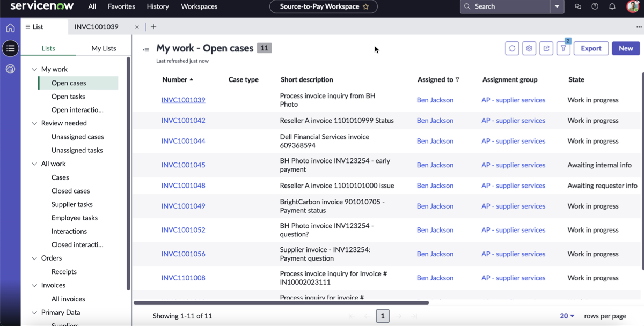Collapse the Orders section

(34, 258)
